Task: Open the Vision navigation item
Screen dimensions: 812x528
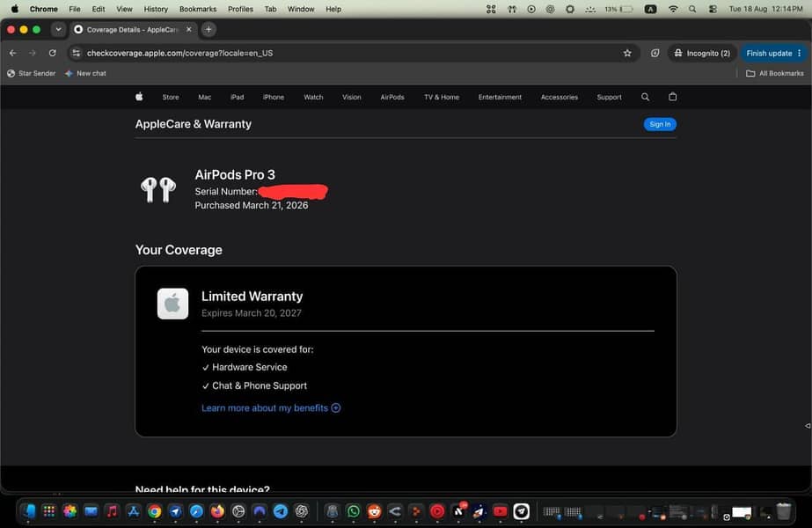Action: click(352, 97)
